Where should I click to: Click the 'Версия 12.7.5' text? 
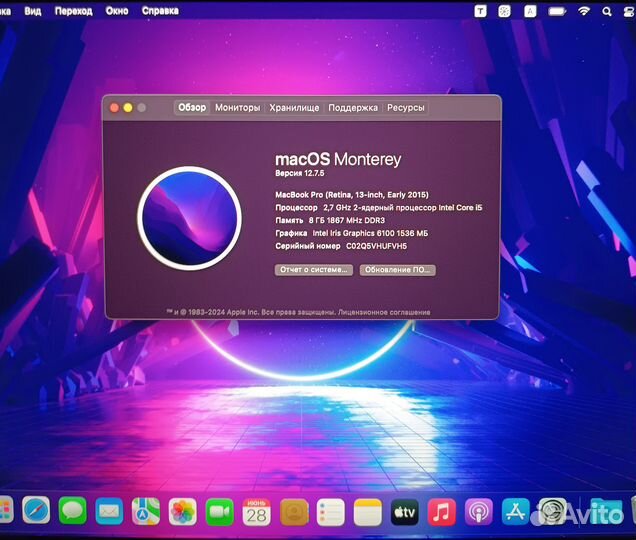pos(300,173)
